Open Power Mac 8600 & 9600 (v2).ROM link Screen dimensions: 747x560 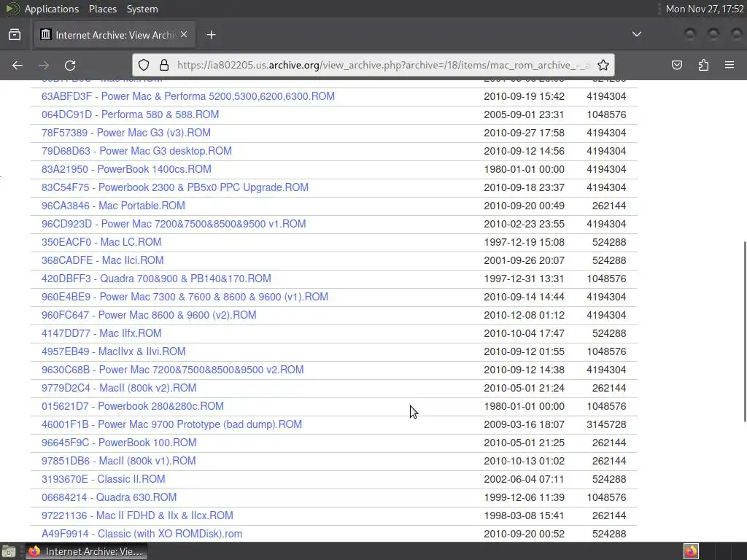point(149,315)
